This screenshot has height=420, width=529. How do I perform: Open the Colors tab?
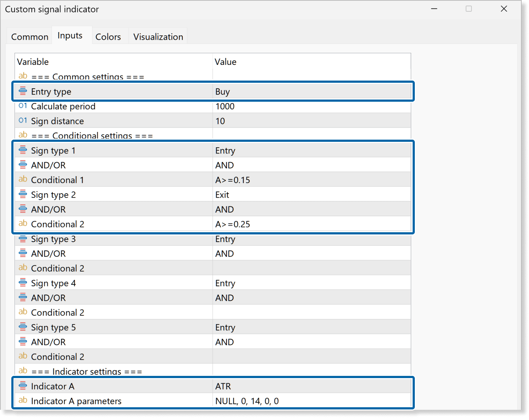tap(108, 37)
